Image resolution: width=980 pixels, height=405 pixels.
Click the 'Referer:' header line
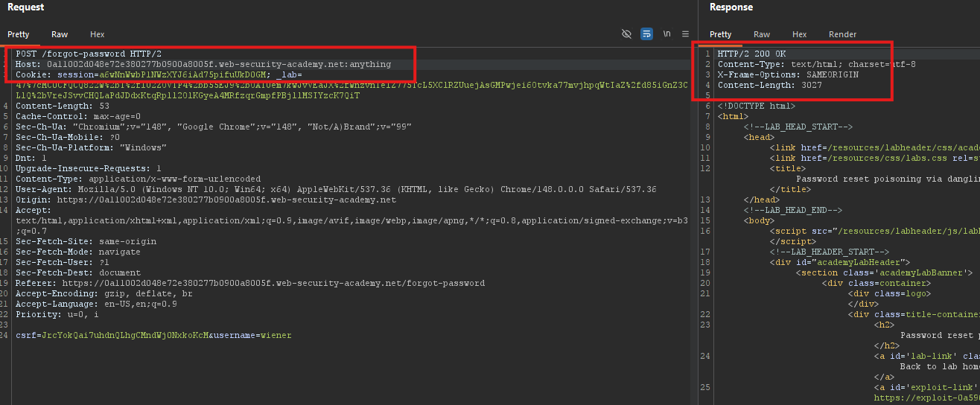pos(250,284)
